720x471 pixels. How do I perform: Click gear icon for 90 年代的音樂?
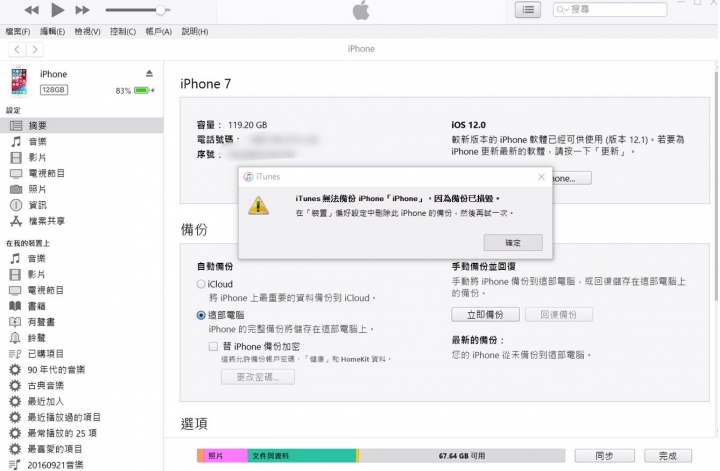click(x=15, y=370)
